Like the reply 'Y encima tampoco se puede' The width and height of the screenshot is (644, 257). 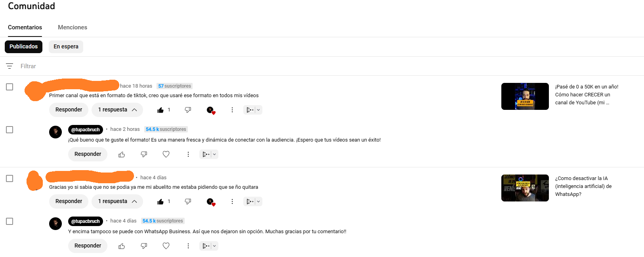pos(122,246)
